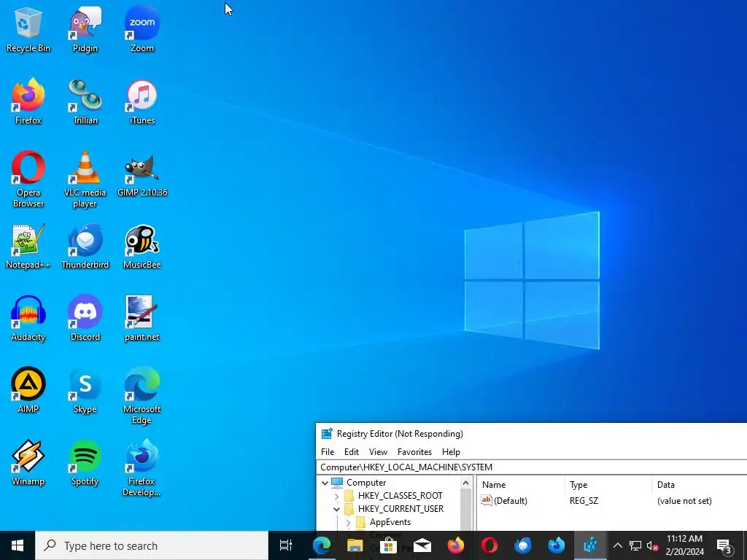Select the HKEY_CURRENT_USER key
The height and width of the screenshot is (560, 747).
400,509
